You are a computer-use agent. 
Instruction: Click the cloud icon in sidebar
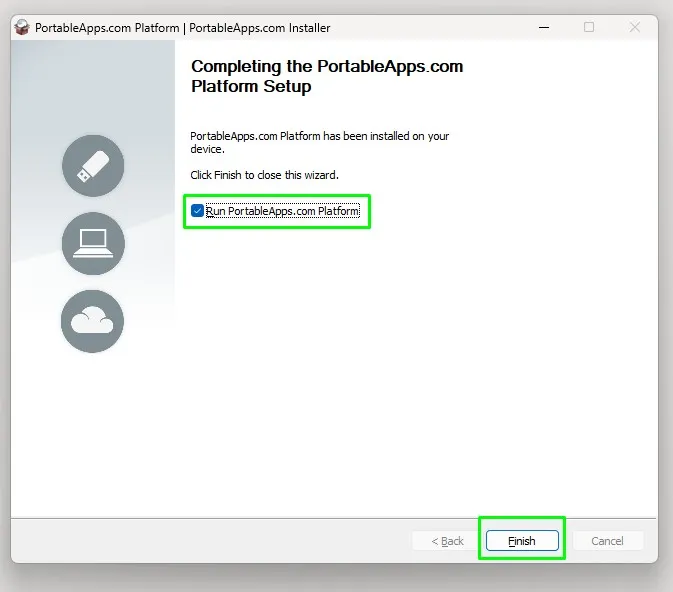tap(92, 321)
